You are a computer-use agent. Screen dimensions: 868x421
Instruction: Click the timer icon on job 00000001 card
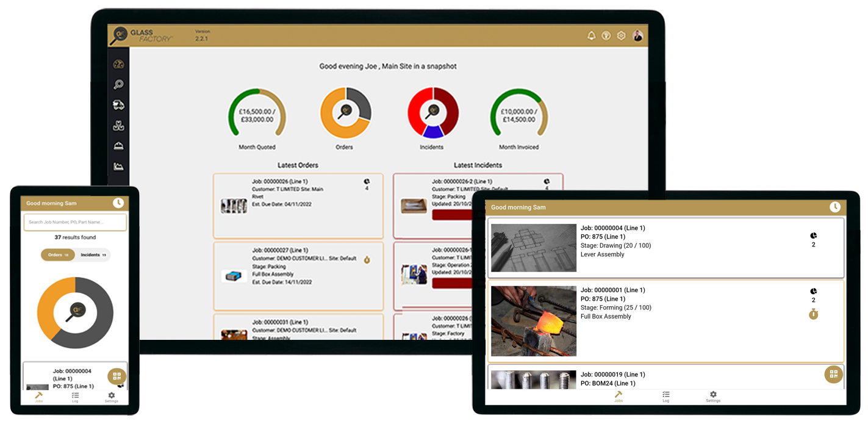[x=814, y=314]
